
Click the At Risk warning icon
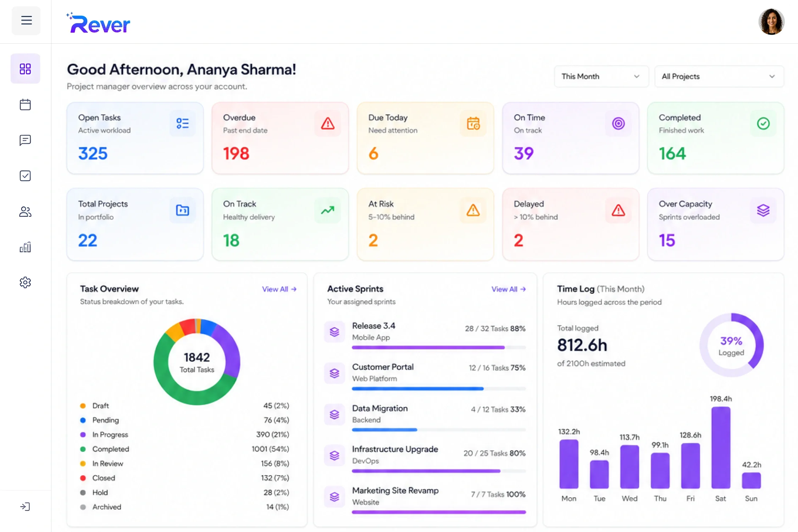click(473, 210)
